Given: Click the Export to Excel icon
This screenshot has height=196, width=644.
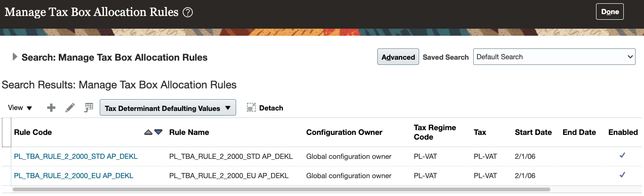Looking at the screenshot, I should click(88, 108).
